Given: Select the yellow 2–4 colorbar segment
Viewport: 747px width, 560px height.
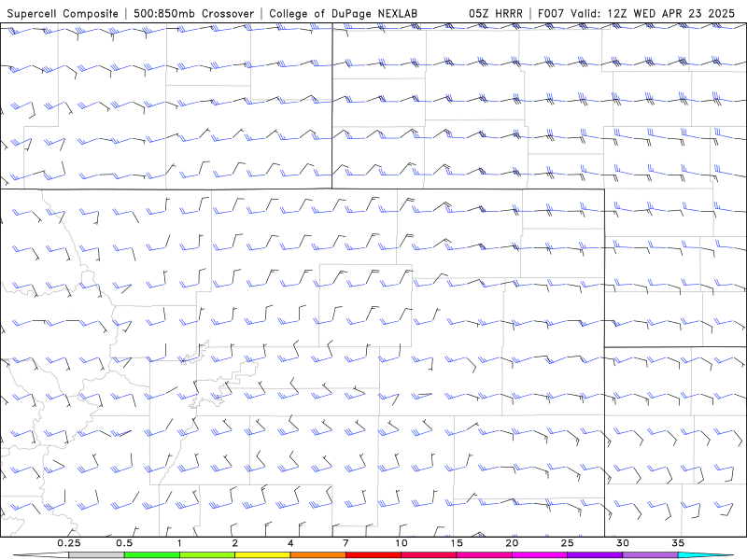Looking at the screenshot, I should (262, 555).
